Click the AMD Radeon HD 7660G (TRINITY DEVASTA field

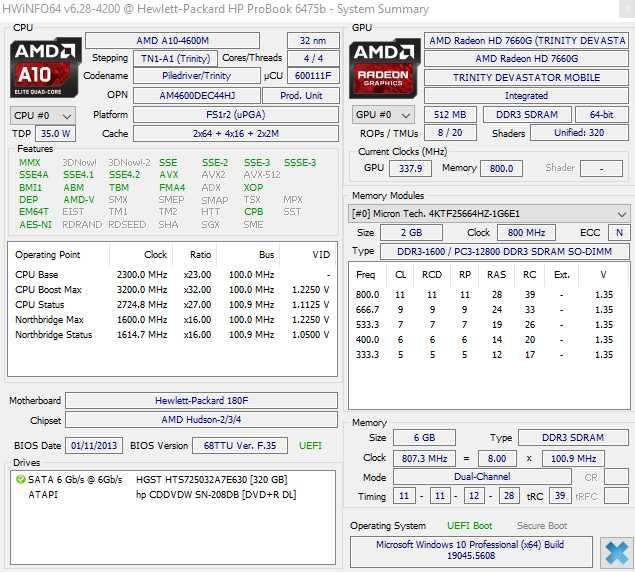click(526, 41)
